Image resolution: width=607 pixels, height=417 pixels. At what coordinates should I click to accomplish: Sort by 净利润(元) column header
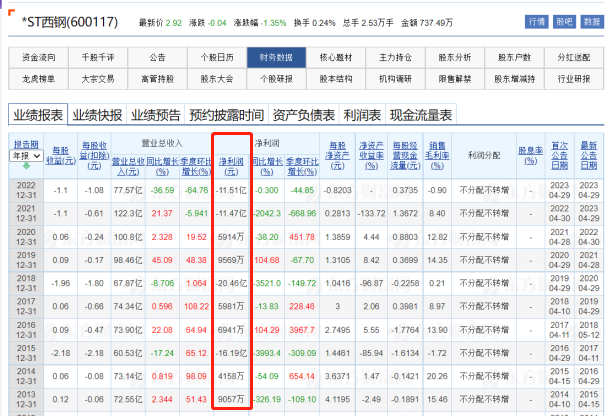[x=231, y=166]
